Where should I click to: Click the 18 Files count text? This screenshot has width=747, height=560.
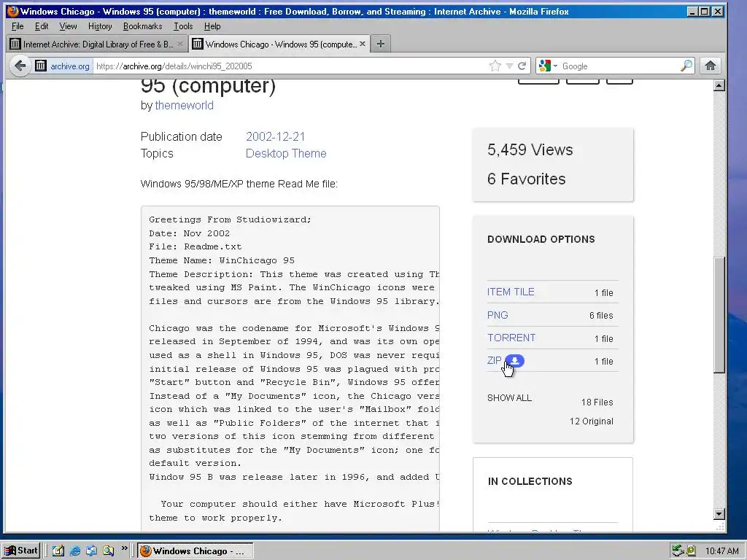coord(597,402)
